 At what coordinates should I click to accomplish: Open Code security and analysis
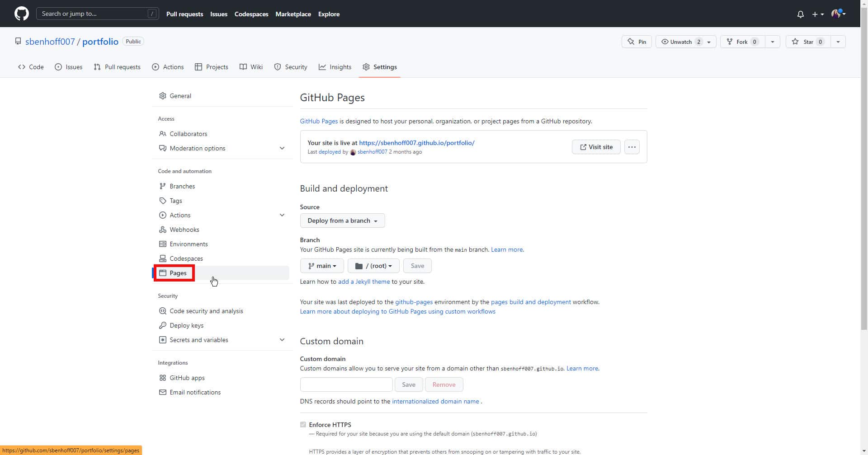(222, 311)
